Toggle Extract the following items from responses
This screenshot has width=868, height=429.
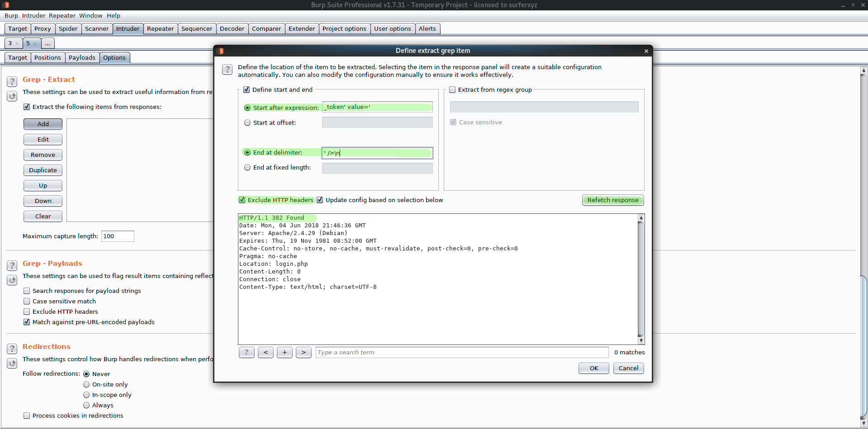pyautogui.click(x=27, y=107)
